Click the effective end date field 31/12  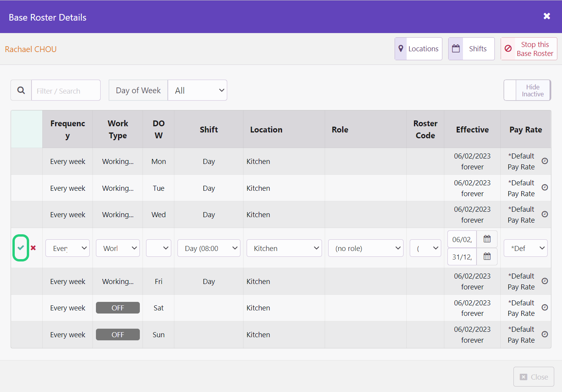[x=462, y=256]
